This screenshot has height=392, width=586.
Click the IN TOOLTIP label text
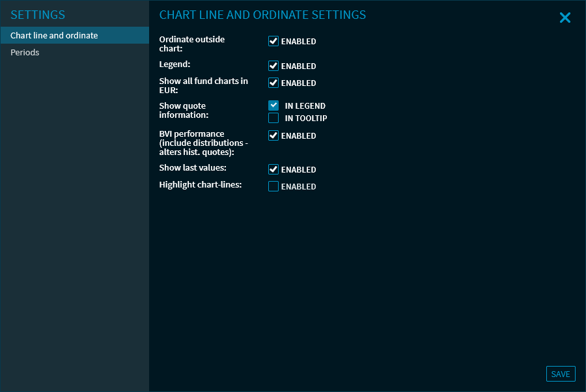coord(306,119)
